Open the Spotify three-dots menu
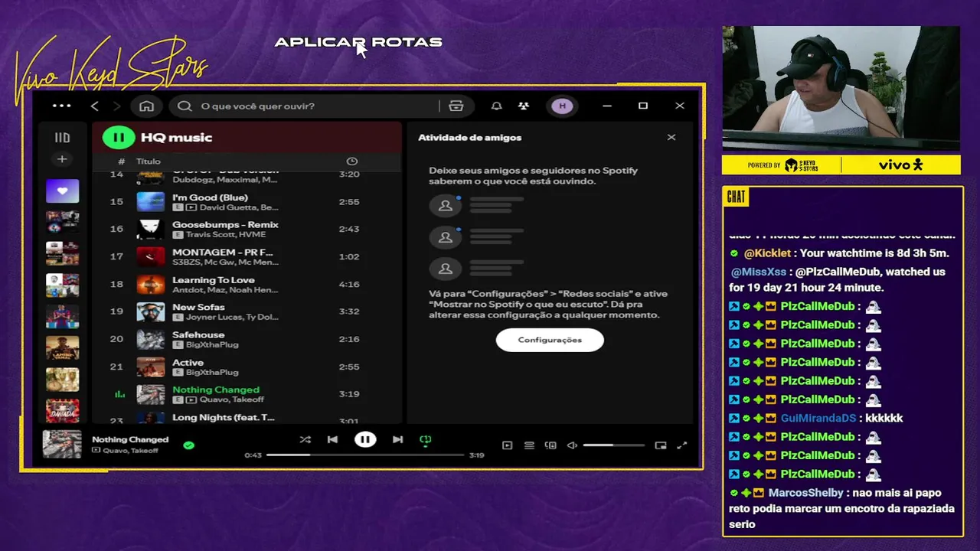This screenshot has height=551, width=980. point(62,106)
